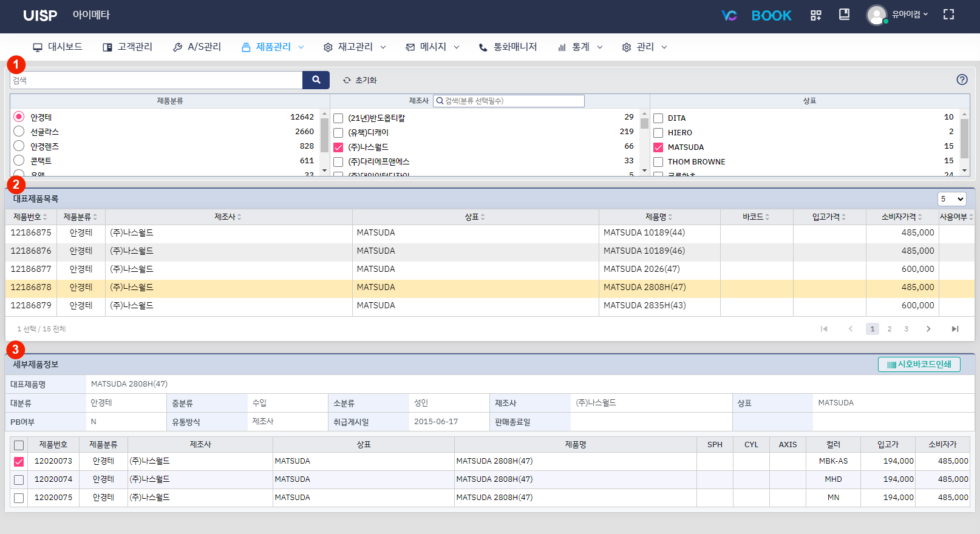Check product 12020075 checkbox

pos(19,498)
